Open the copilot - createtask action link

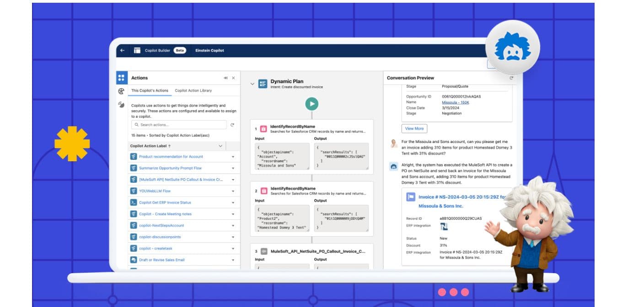pos(156,249)
